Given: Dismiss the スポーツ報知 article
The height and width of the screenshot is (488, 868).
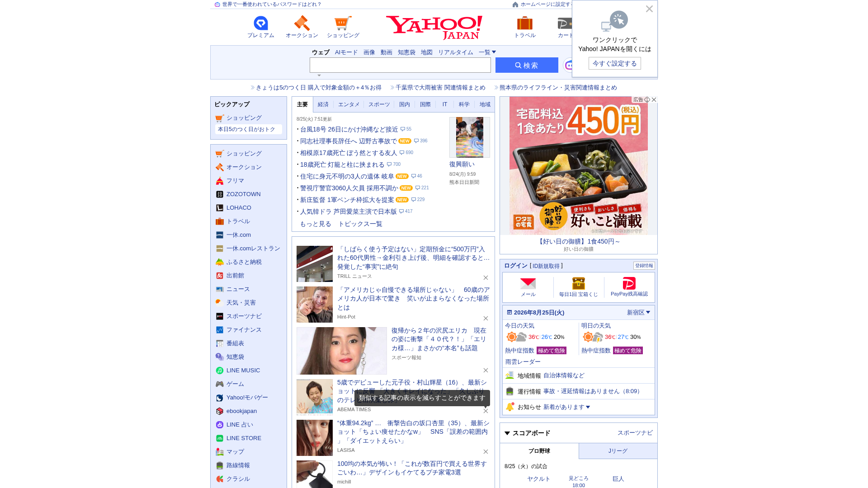Looking at the screenshot, I should coord(486,370).
